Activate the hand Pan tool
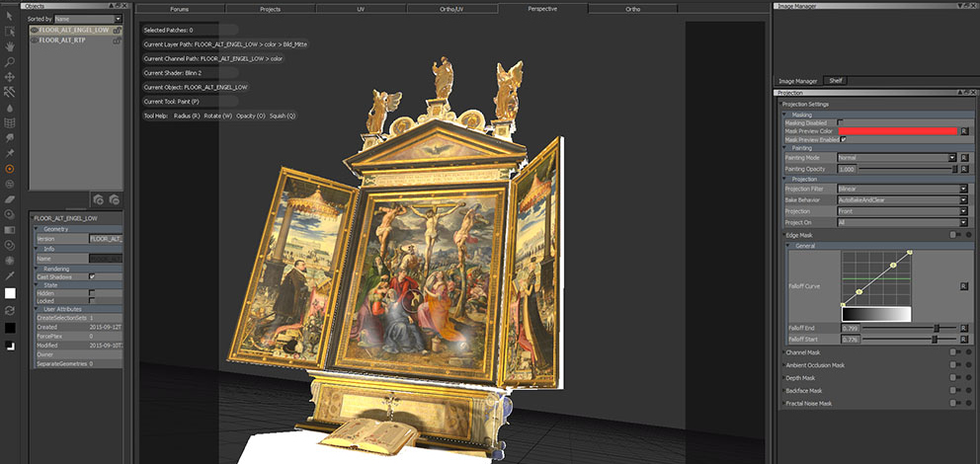This screenshot has width=980, height=464. [x=10, y=46]
